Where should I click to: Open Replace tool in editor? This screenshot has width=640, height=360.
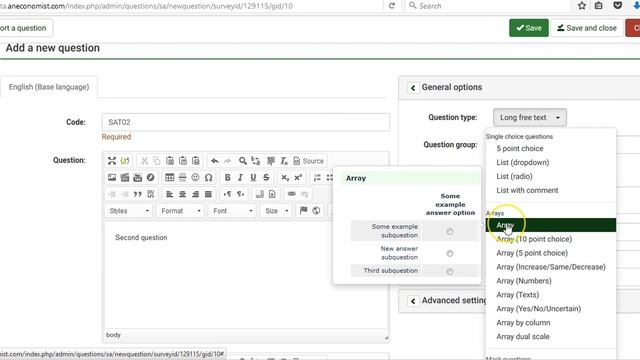(x=256, y=161)
